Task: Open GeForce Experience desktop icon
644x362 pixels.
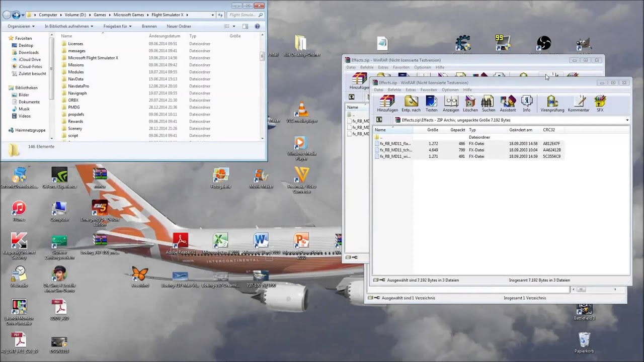Action: point(59,178)
